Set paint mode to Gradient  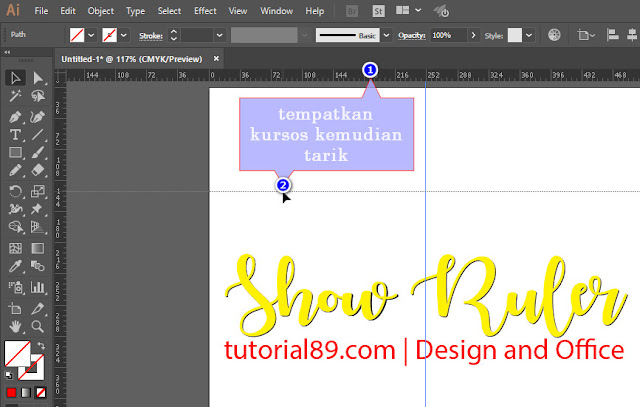pyautogui.click(x=26, y=393)
